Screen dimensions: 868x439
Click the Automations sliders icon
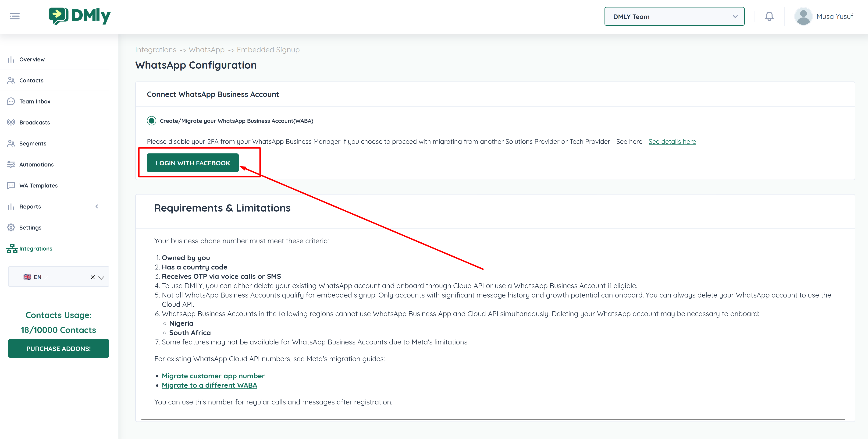click(x=11, y=164)
